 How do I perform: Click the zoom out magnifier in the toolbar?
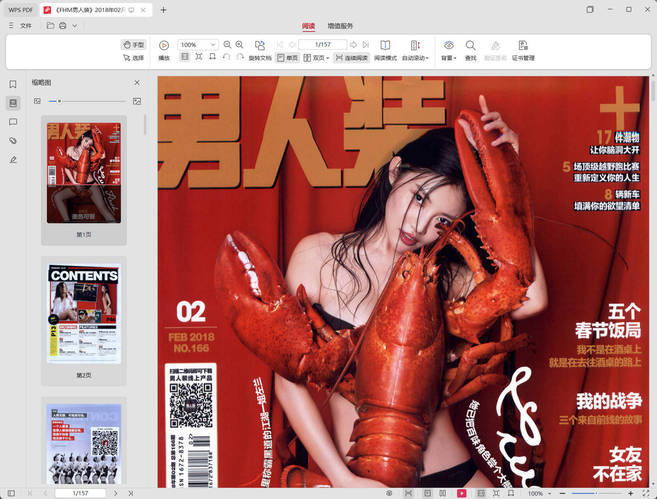point(228,45)
